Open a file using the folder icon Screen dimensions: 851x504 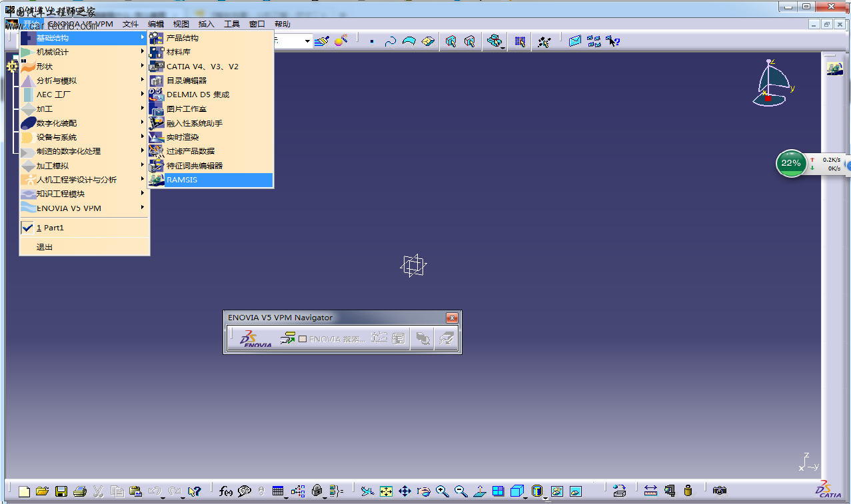point(42,491)
